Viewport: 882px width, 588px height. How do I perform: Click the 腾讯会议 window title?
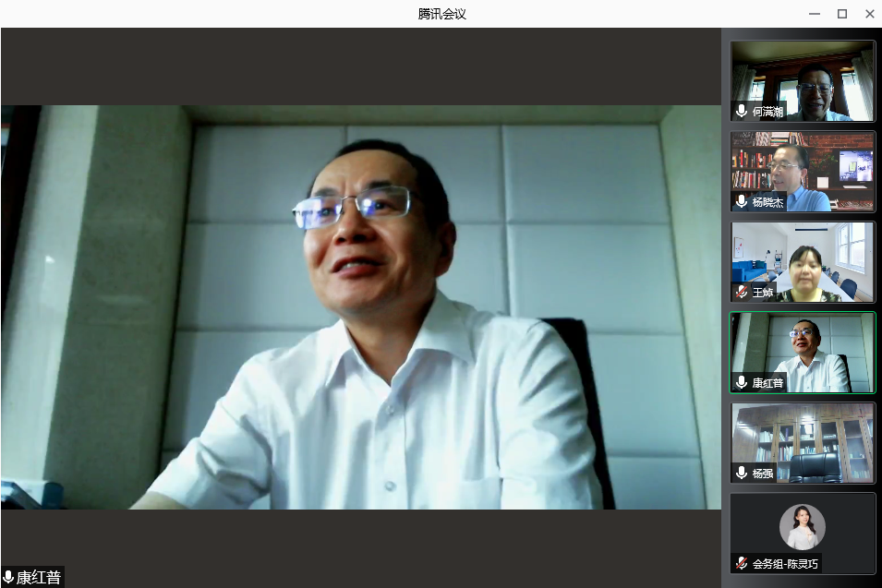pos(441,14)
